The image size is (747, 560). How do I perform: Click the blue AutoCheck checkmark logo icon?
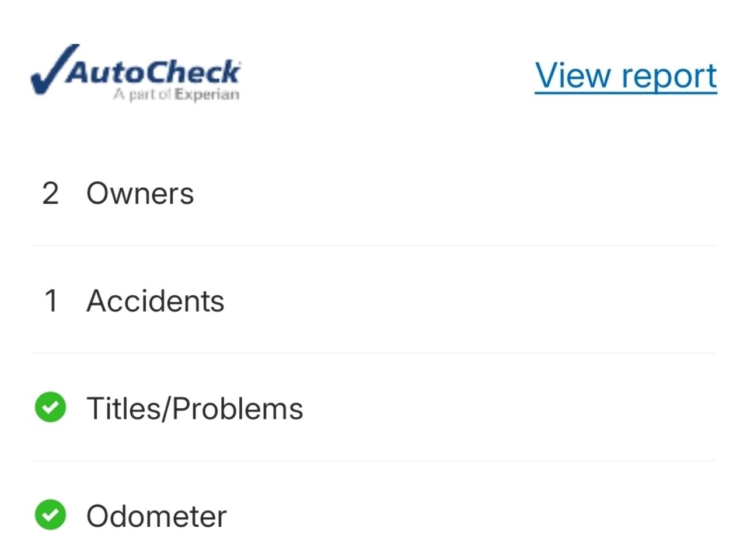click(51, 71)
